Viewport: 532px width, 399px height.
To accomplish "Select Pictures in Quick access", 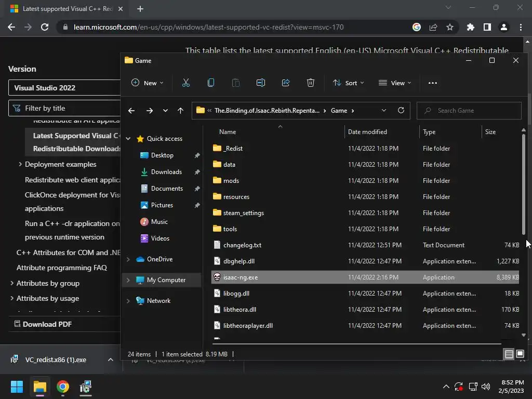I will click(x=162, y=205).
